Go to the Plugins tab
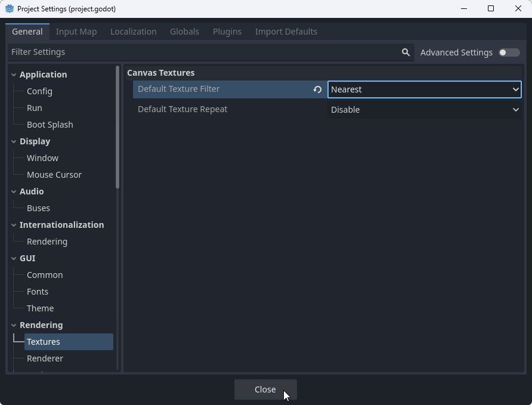 click(x=227, y=32)
